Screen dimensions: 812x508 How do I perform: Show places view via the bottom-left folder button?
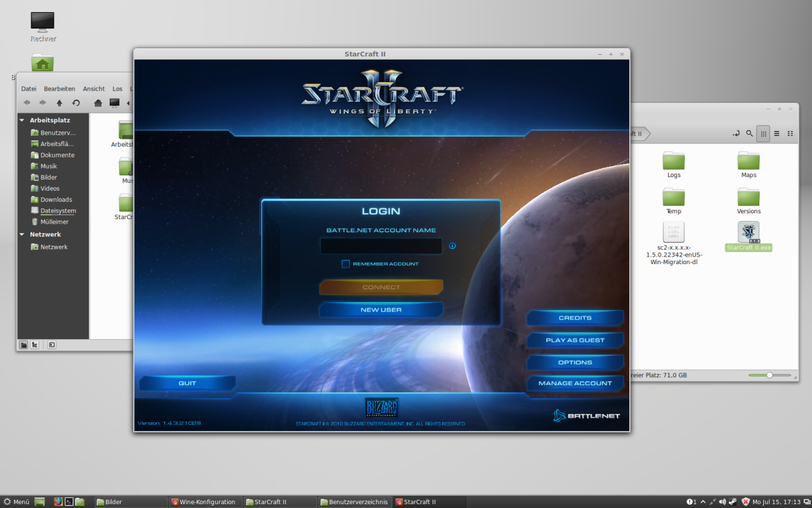pyautogui.click(x=23, y=345)
